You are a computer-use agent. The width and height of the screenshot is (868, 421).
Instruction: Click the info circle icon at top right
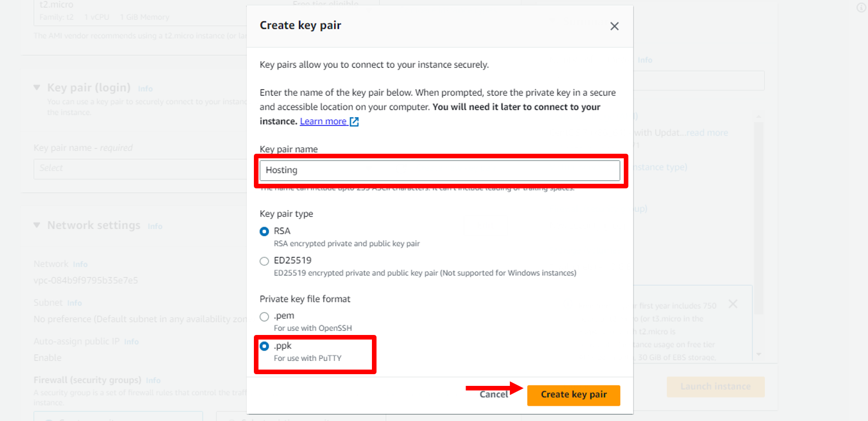pyautogui.click(x=861, y=8)
